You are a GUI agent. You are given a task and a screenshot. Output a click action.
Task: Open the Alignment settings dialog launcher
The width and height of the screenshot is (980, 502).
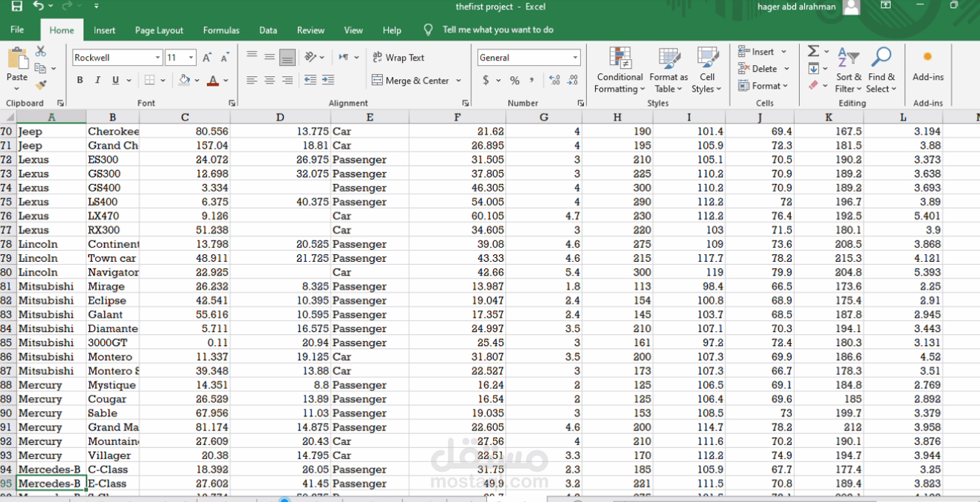coord(466,104)
